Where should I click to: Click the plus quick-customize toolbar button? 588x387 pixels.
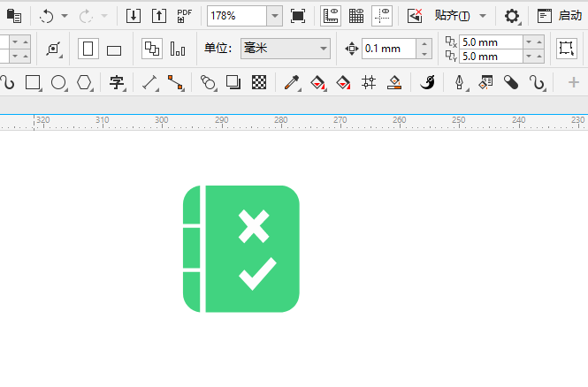[x=574, y=82]
